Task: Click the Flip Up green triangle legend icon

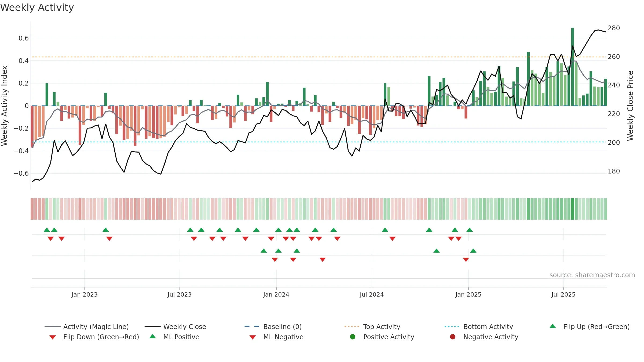Action: [x=553, y=326]
